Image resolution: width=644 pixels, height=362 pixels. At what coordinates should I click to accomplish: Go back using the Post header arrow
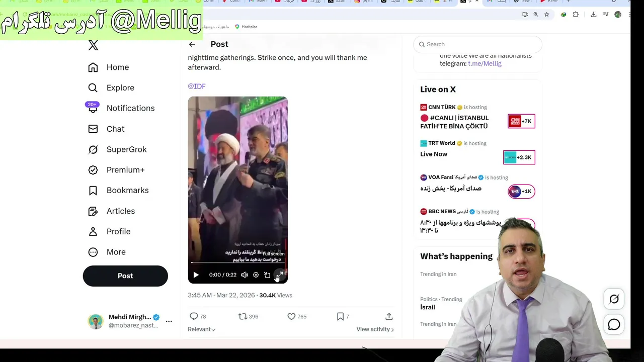click(192, 44)
